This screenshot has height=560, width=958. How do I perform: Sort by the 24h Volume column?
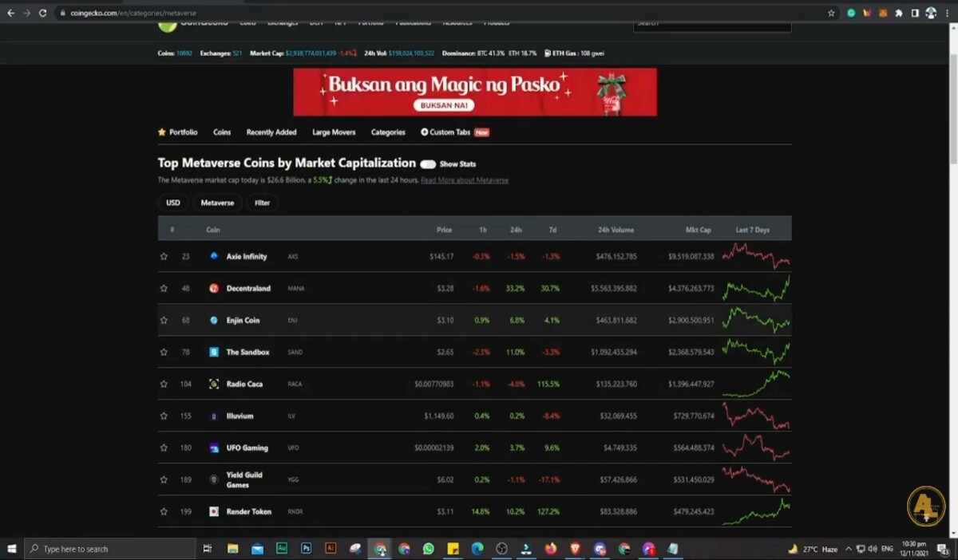[616, 230]
